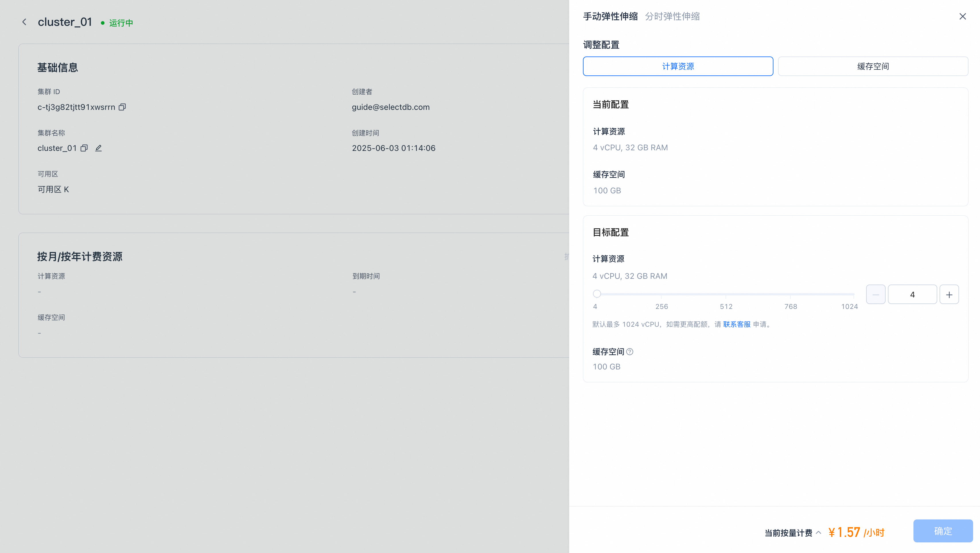Choose the 缓存空间 adjustment option
The width and height of the screenshot is (980, 553).
click(873, 66)
